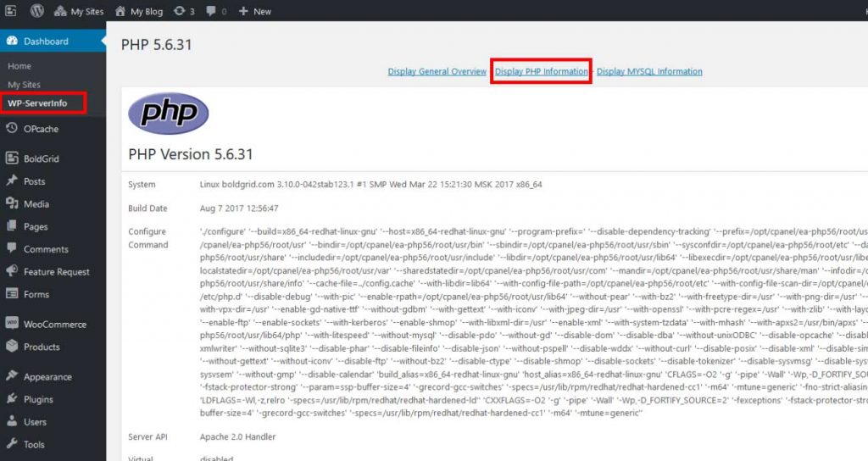
Task: Click the Appearance paintbrush icon
Action: click(12, 375)
